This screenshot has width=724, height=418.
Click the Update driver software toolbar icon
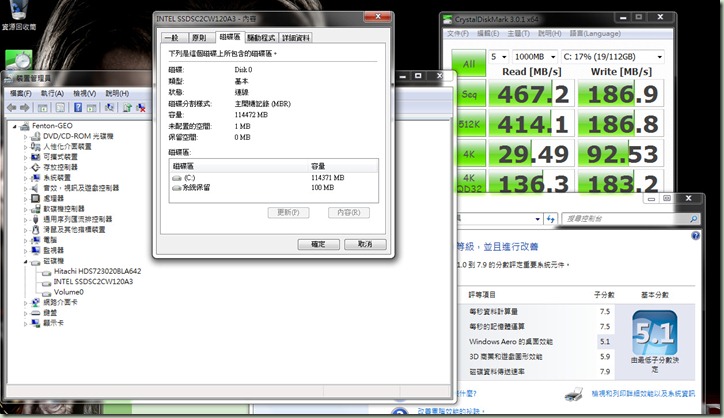point(127,108)
